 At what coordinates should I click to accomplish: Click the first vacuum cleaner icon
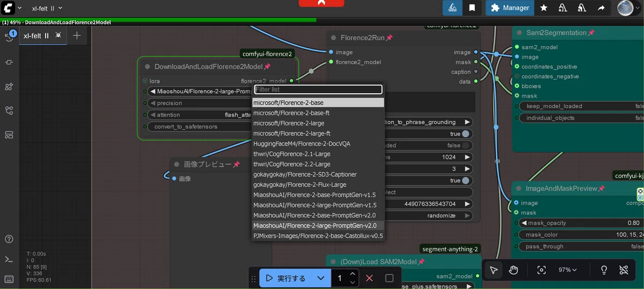point(563,8)
